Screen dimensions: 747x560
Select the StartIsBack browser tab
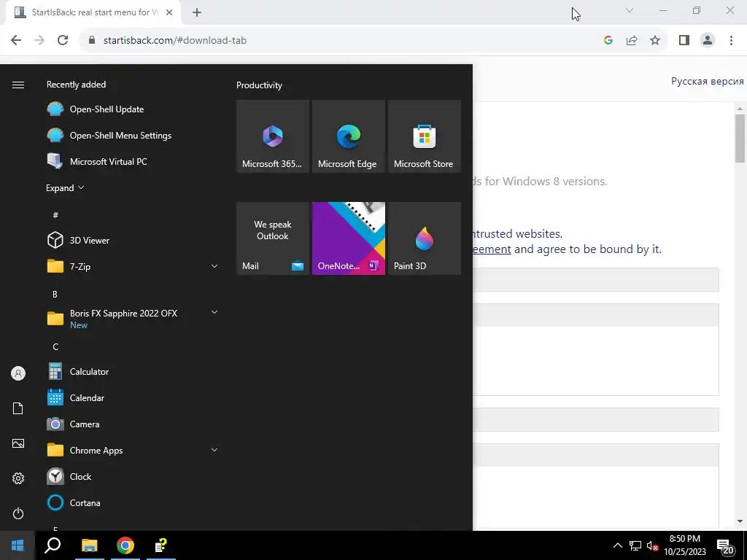tap(93, 12)
